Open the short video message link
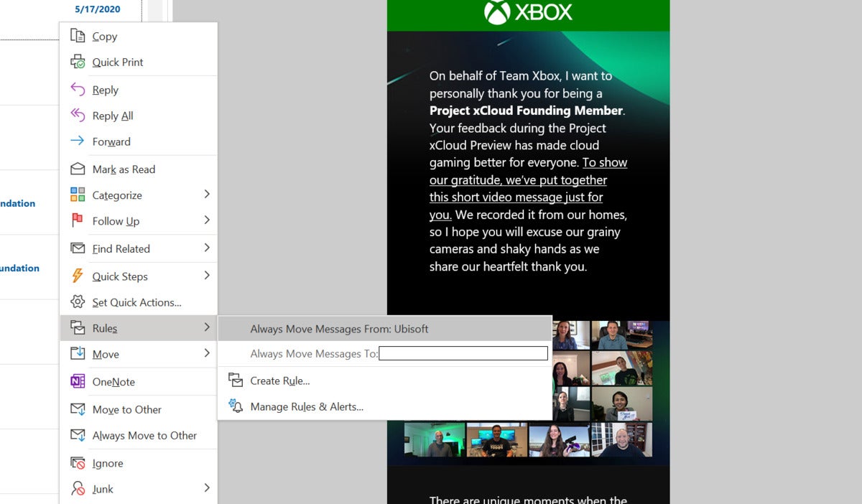The width and height of the screenshot is (862, 504). (x=528, y=189)
